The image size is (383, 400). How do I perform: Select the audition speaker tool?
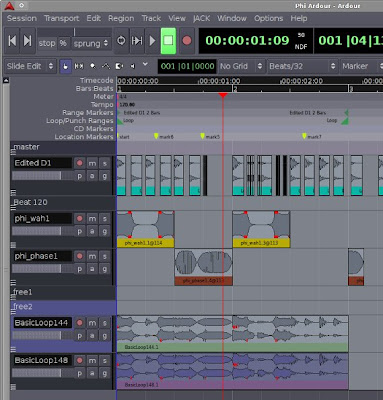pos(132,66)
